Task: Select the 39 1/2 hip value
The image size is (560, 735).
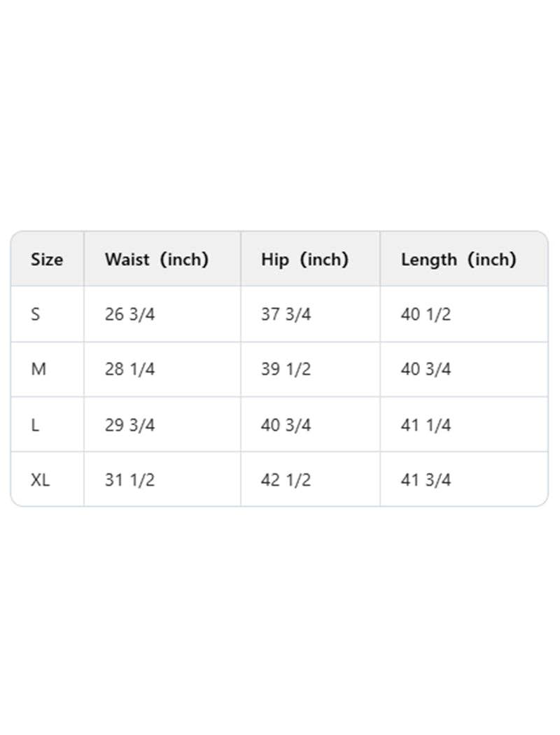Action: pos(286,369)
